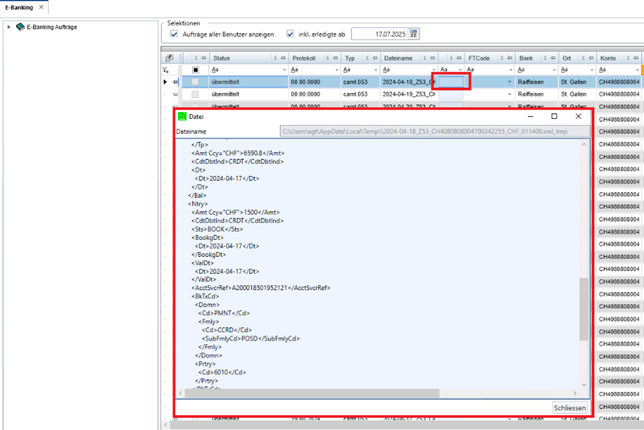Screen dimensions: 644x430
Task: Toggle inkl. erledigte ab checkbox
Action: tap(290, 34)
